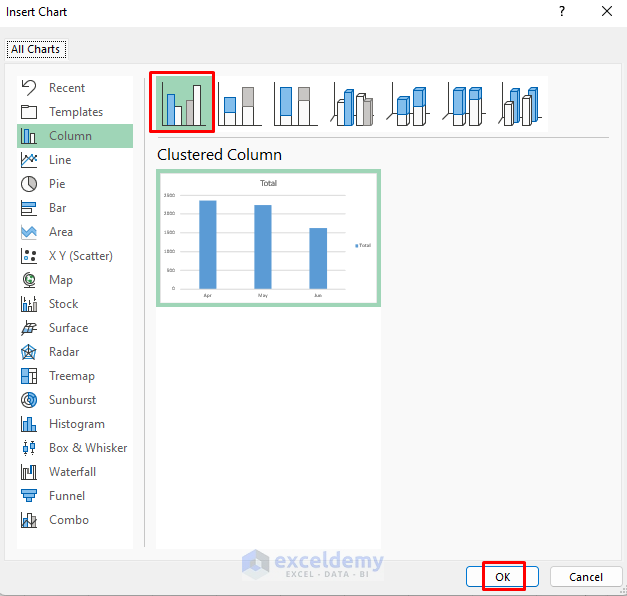Click the X Y Scatter category icon
627x596 pixels.
[29, 256]
